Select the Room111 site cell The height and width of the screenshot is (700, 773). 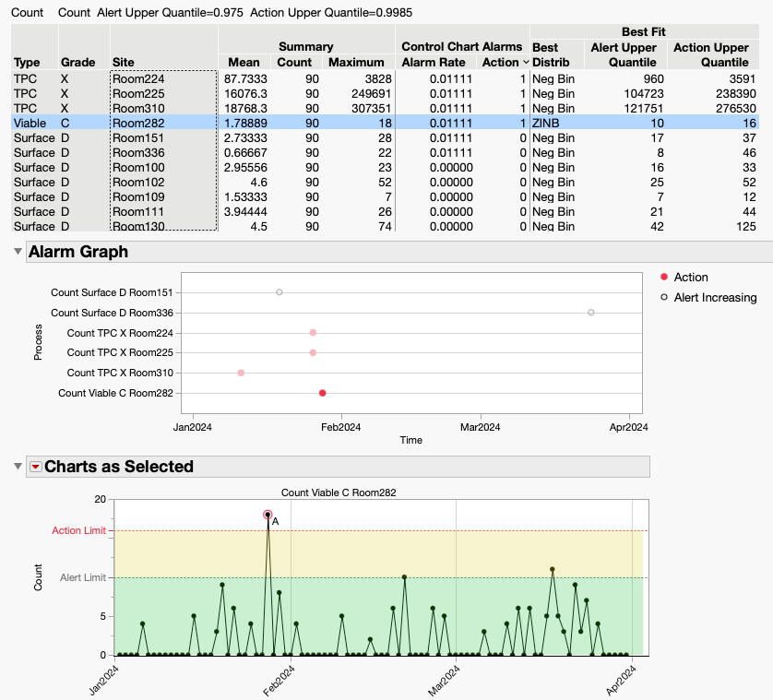pyautogui.click(x=138, y=212)
